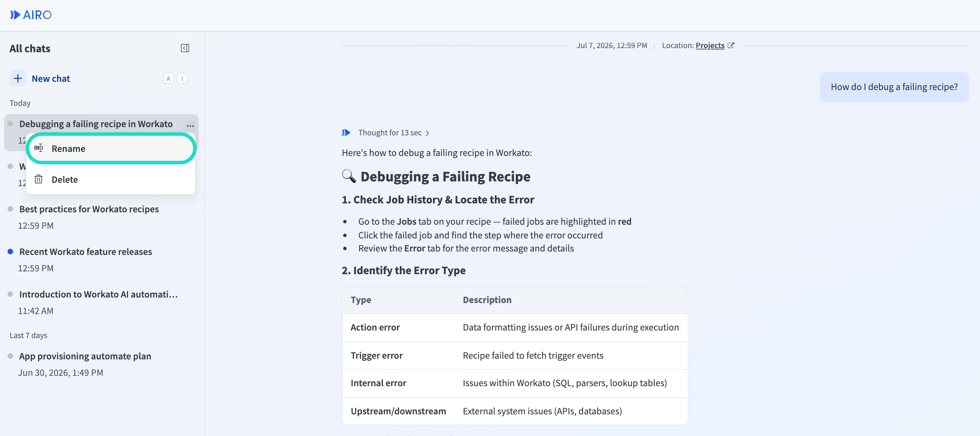Collapse the All chats sidebar
The width and height of the screenshot is (980, 436).
click(185, 48)
